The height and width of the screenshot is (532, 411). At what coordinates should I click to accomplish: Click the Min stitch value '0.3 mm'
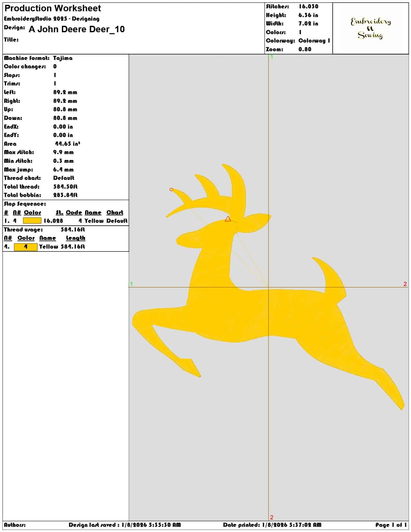tap(64, 161)
